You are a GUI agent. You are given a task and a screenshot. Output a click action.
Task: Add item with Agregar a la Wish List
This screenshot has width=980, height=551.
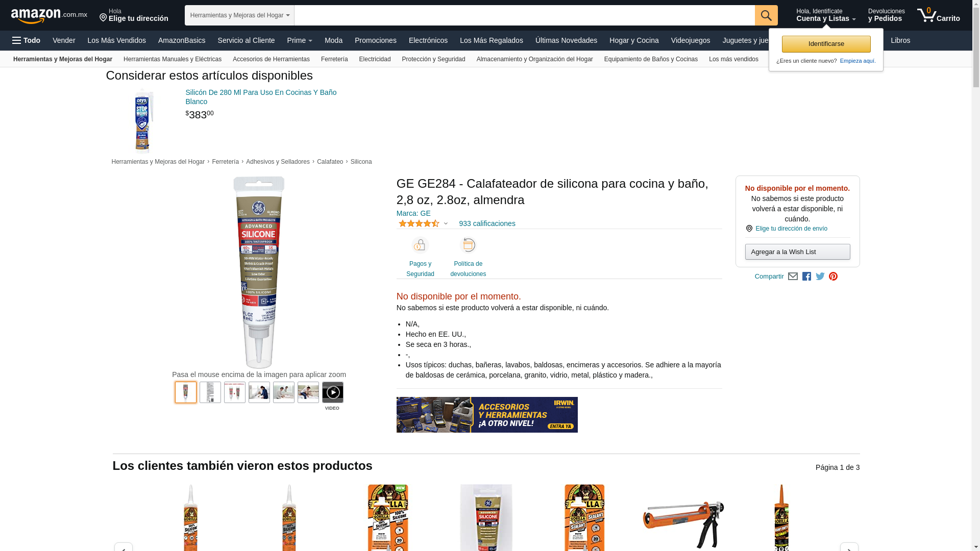point(797,252)
